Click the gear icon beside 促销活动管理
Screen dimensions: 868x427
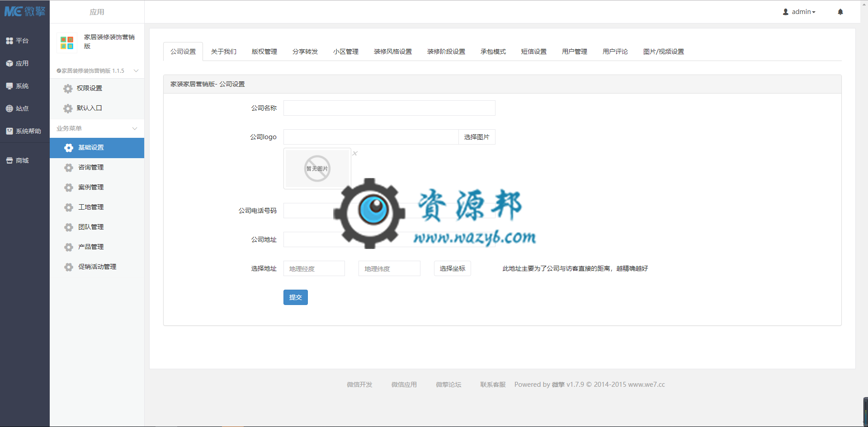click(69, 267)
